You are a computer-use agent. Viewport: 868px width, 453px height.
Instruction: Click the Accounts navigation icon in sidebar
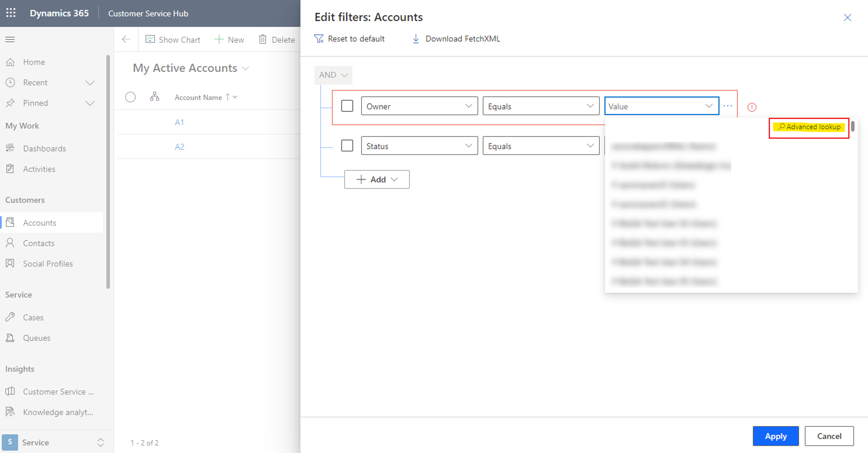[11, 223]
